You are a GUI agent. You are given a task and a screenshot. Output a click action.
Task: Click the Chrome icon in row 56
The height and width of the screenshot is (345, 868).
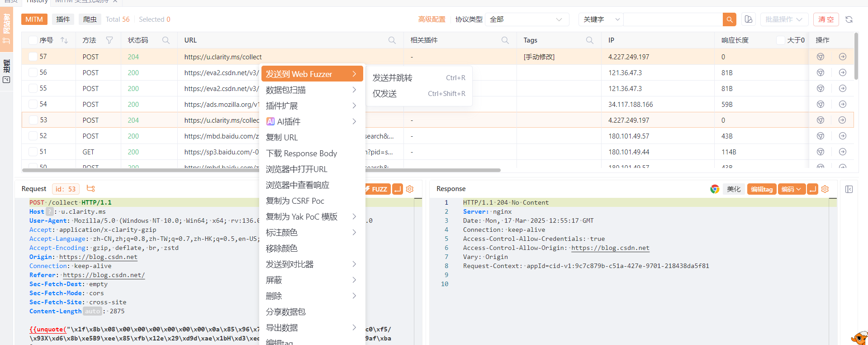tap(821, 72)
